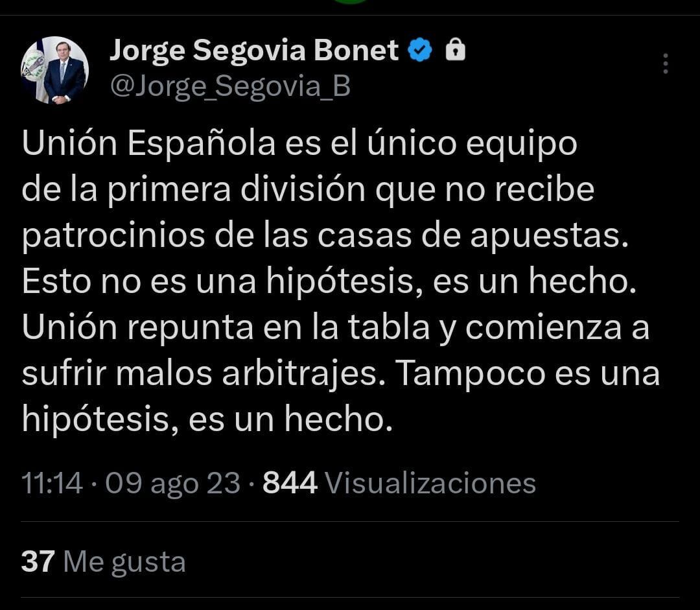
Task: Open Jorge Segovia Bonet's profile picture
Action: click(54, 70)
